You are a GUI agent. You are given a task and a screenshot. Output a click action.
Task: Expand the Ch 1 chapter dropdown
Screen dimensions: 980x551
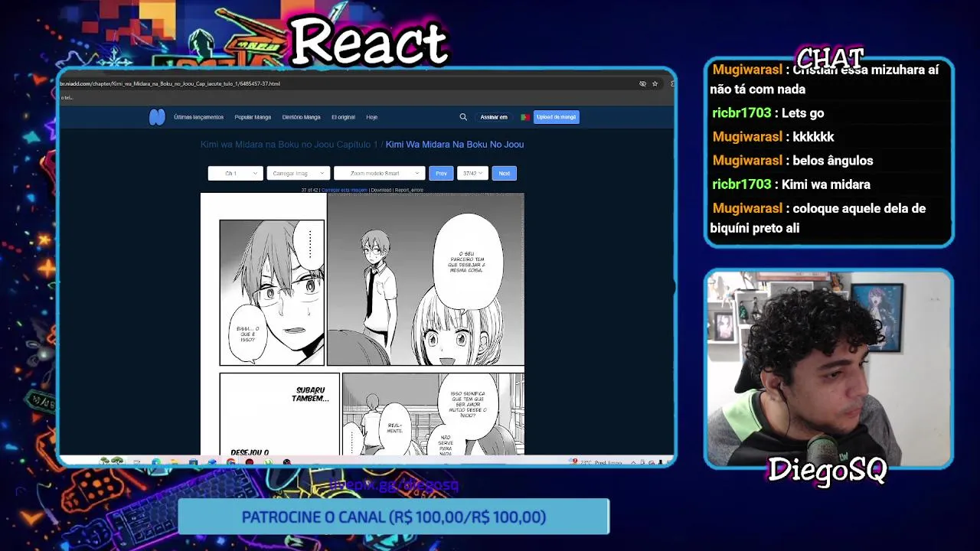235,174
